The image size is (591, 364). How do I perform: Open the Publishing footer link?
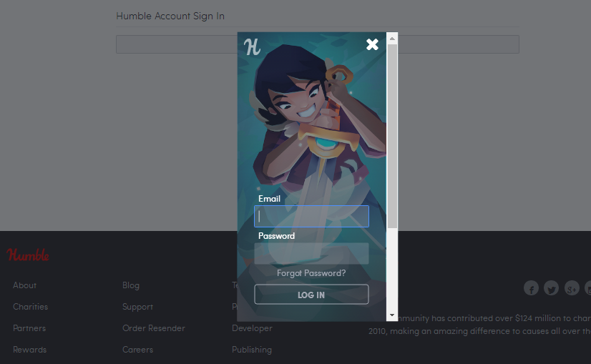coord(252,350)
